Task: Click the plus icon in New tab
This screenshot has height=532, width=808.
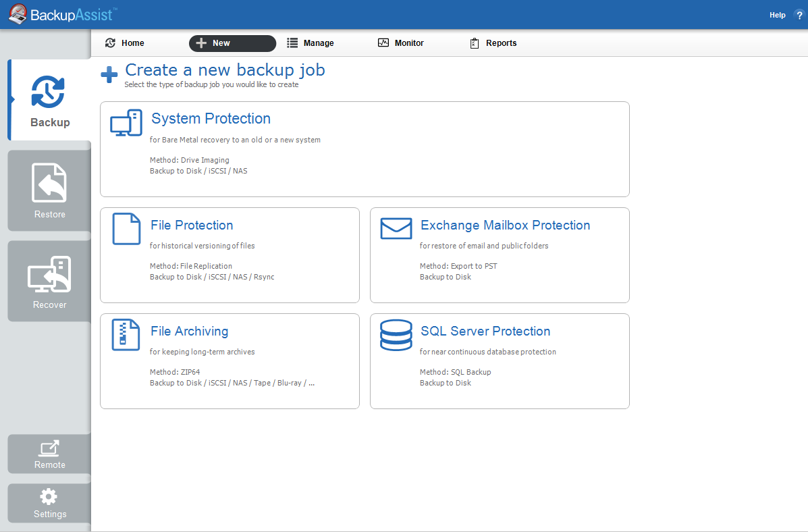Action: 201,43
